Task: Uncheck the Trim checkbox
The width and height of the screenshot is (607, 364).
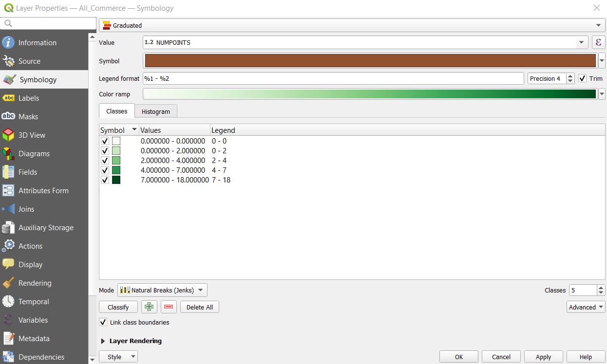Action: coord(583,78)
